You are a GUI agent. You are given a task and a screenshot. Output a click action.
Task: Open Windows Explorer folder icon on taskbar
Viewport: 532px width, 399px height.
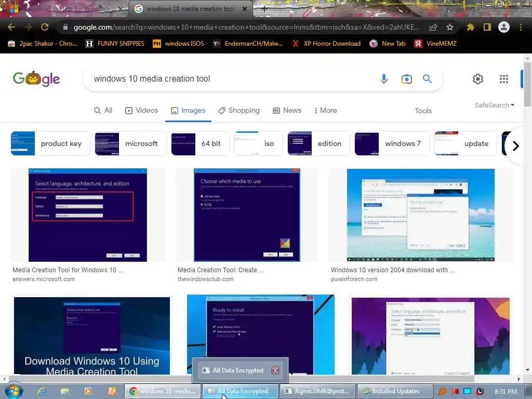(x=65, y=391)
